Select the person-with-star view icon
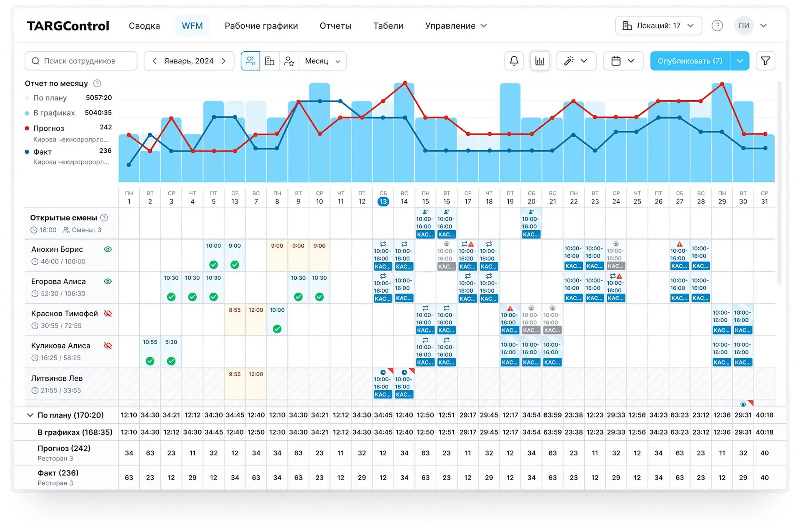The height and width of the screenshot is (532, 800). (x=289, y=61)
